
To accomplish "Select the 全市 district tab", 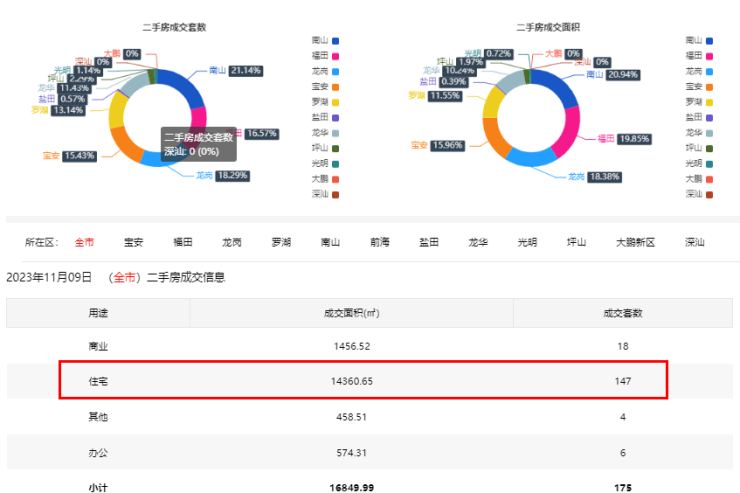I will (x=84, y=242).
